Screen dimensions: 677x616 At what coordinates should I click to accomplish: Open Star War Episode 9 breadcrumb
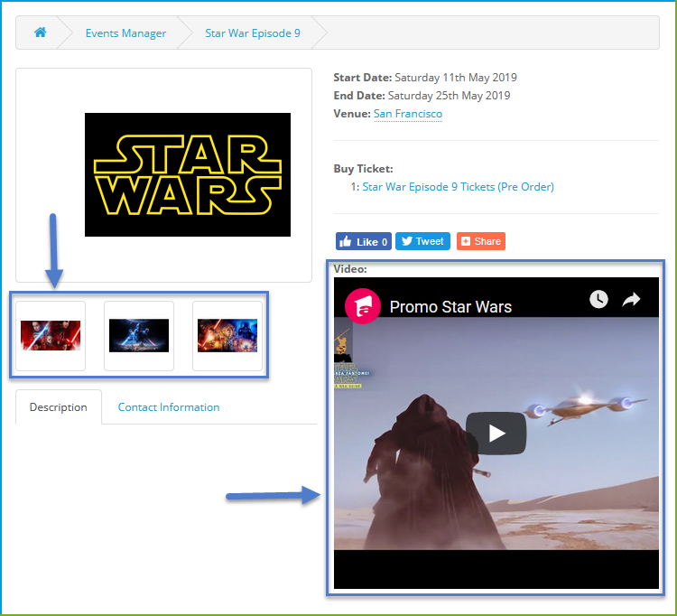[x=253, y=33]
